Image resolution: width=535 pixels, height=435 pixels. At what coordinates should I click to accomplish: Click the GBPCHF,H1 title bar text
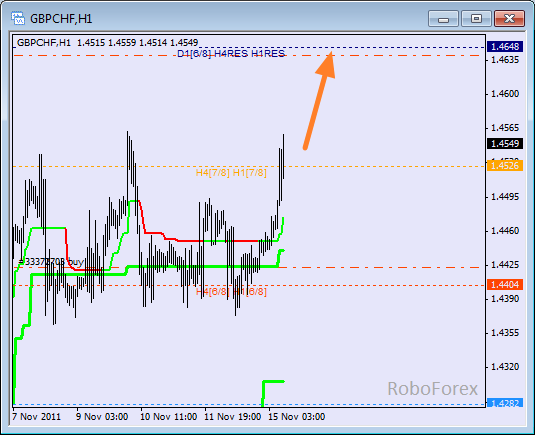[61, 18]
